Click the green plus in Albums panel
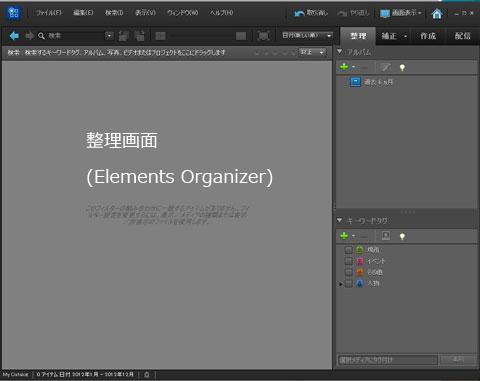 (344, 67)
